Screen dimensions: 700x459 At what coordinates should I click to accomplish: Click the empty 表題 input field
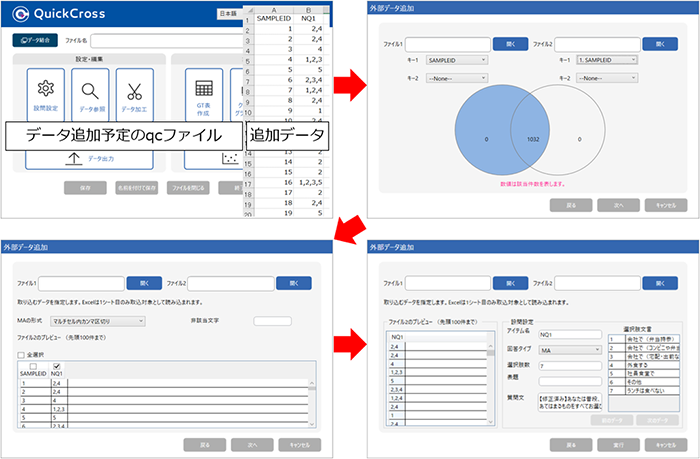570,381
